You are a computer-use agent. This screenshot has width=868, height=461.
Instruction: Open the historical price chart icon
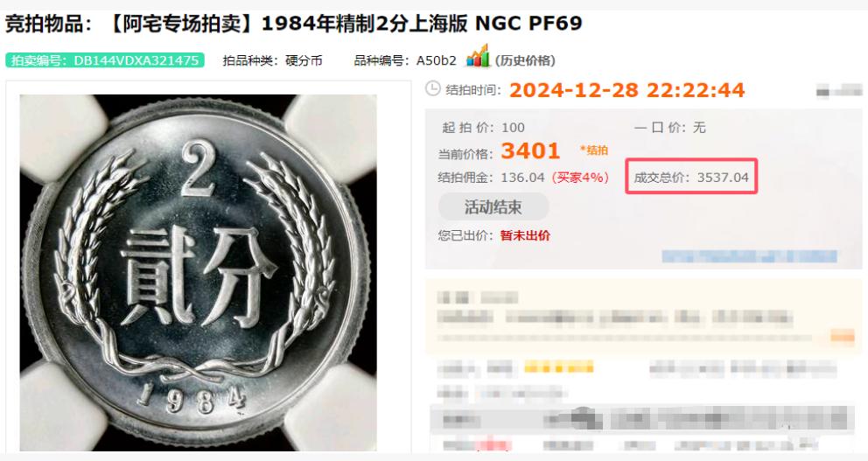pyautogui.click(x=478, y=56)
